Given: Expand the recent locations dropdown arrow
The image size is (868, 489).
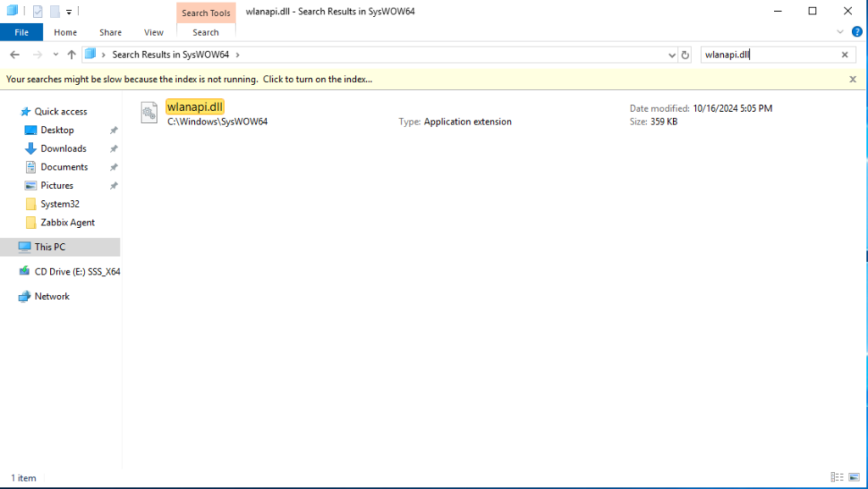Looking at the screenshot, I should click(55, 55).
